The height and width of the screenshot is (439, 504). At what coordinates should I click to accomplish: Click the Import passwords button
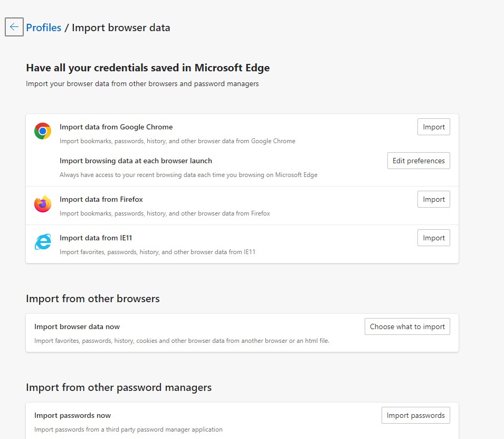click(x=416, y=416)
